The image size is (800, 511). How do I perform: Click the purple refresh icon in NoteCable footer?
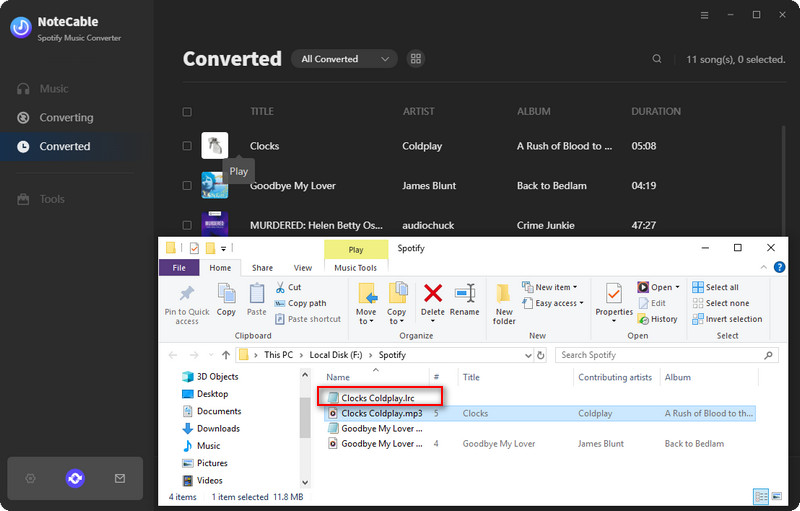coord(75,478)
